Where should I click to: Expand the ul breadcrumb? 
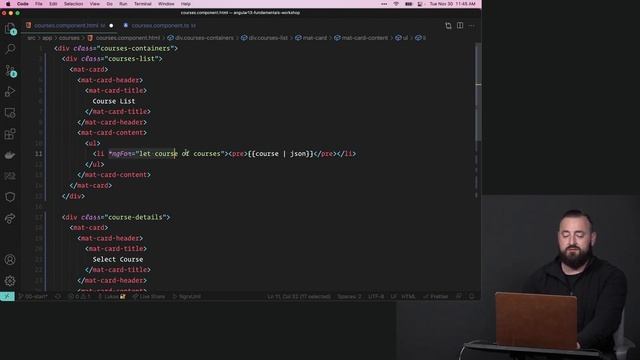[x=402, y=38]
